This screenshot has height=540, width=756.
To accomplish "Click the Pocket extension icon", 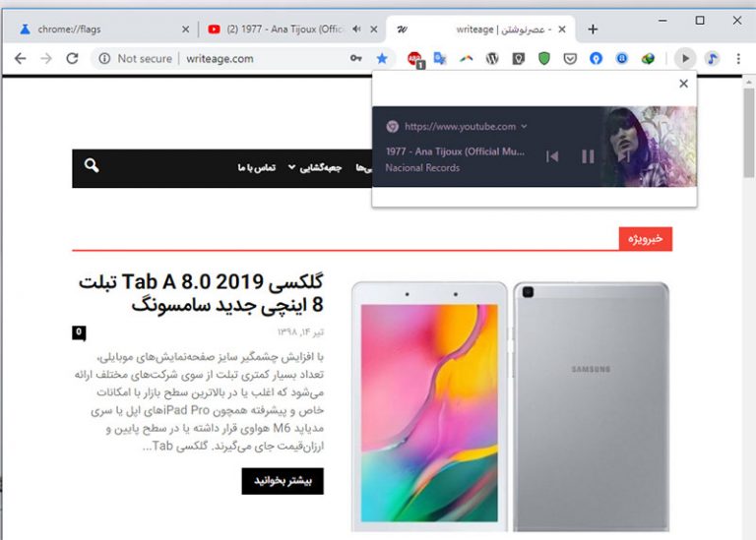I will [570, 59].
